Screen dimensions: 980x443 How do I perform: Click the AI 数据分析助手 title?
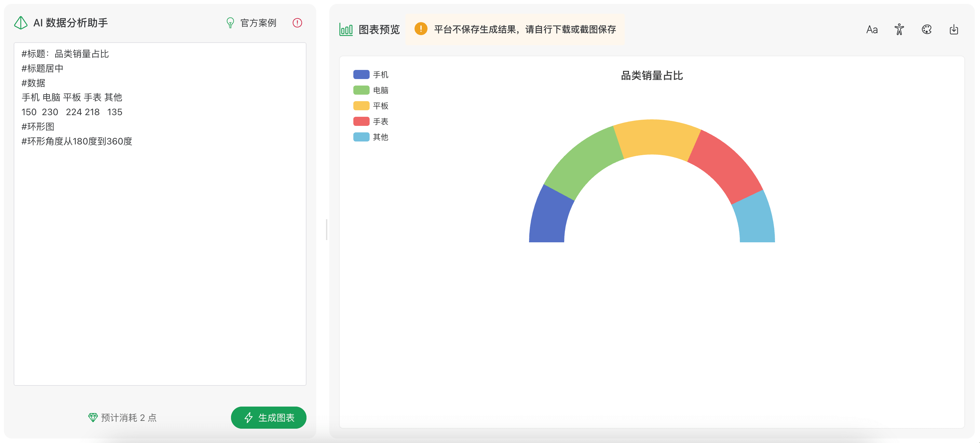(70, 23)
